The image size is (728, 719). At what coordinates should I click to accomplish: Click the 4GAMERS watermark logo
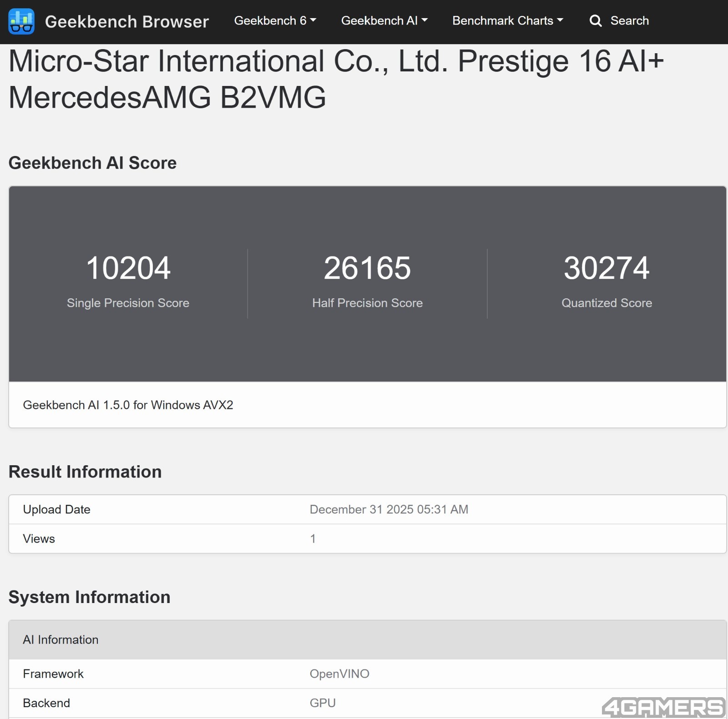tap(662, 707)
